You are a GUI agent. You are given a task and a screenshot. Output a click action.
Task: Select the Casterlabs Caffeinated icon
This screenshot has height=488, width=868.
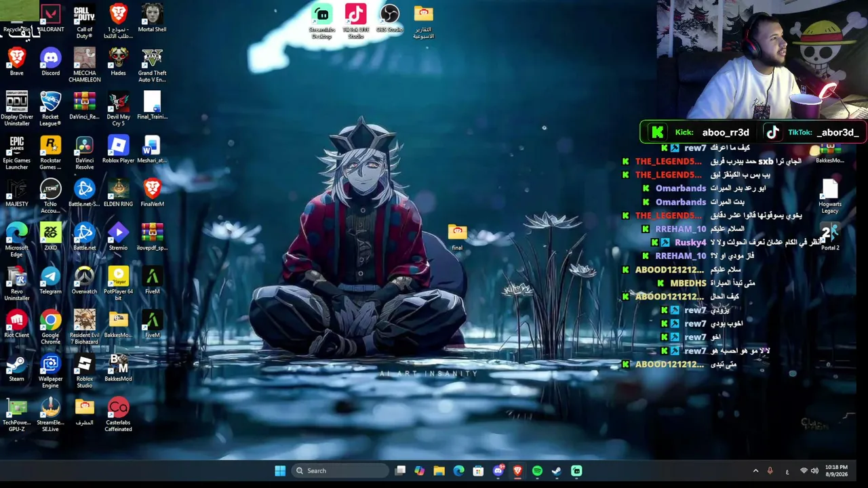point(118,415)
